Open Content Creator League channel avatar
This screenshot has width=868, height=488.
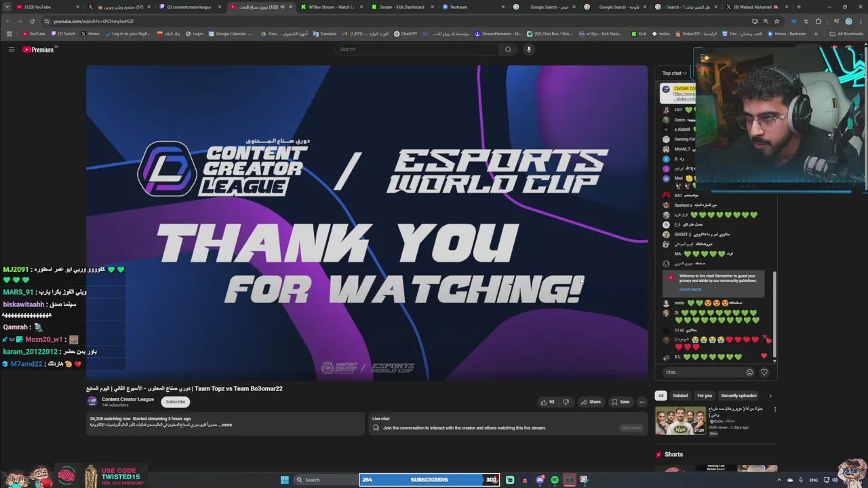(92, 401)
